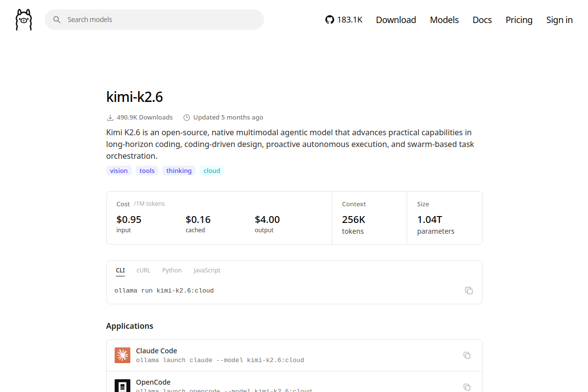Click the ollama run kimi-k2.6:cloud command
This screenshot has height=392, width=588.
[x=164, y=291]
